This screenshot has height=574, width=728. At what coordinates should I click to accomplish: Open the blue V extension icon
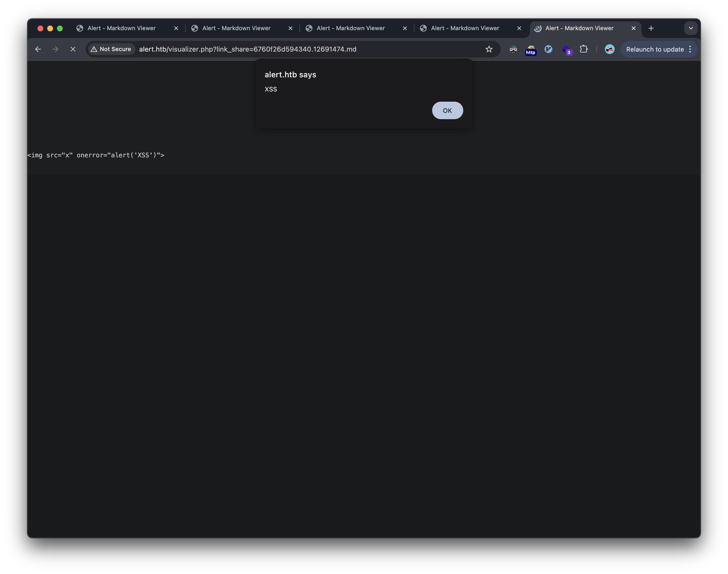548,49
